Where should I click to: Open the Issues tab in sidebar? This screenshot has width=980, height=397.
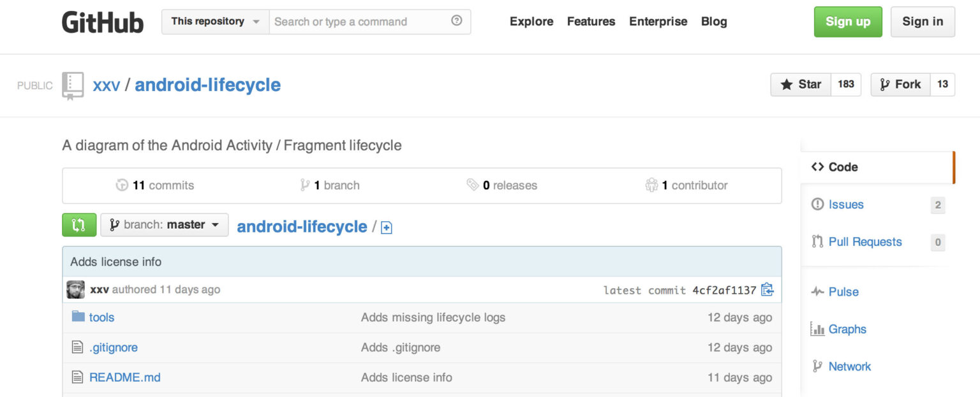(845, 205)
